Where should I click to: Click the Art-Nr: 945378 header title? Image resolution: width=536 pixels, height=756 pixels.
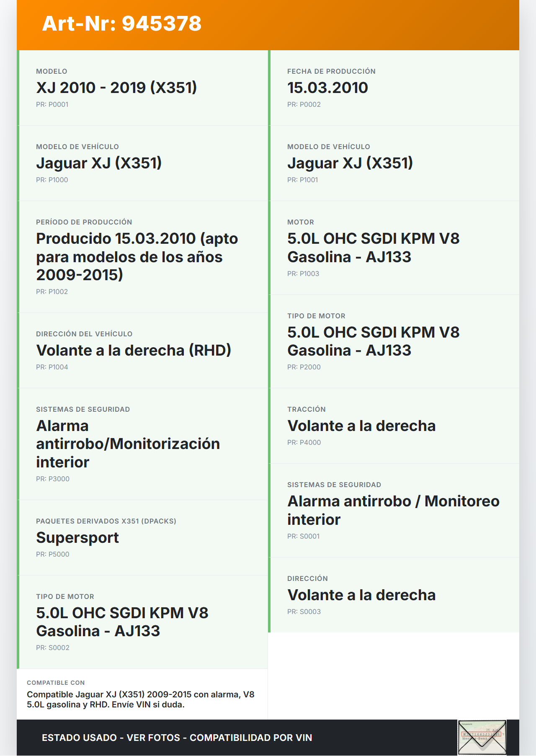point(122,23)
